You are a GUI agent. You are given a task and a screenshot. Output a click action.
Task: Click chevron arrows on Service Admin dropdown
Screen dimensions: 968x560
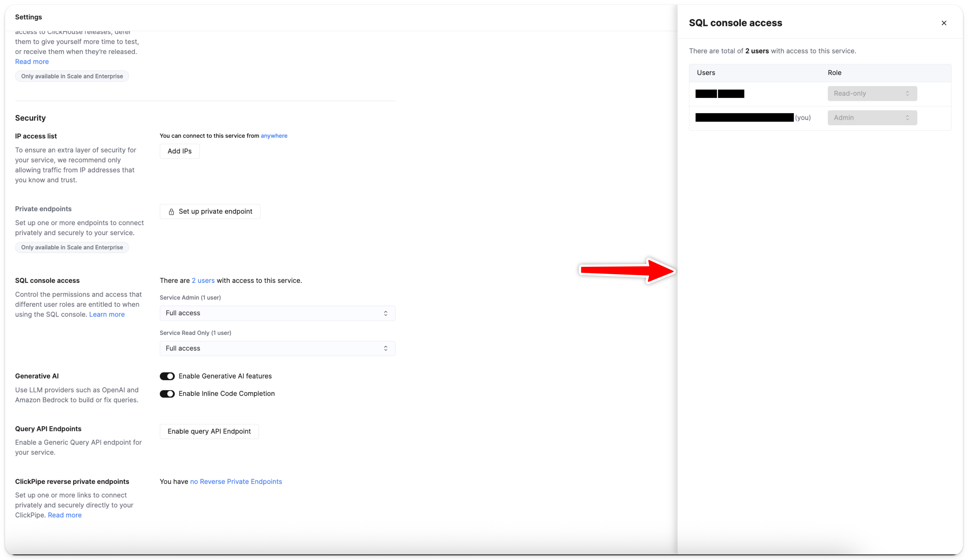385,314
